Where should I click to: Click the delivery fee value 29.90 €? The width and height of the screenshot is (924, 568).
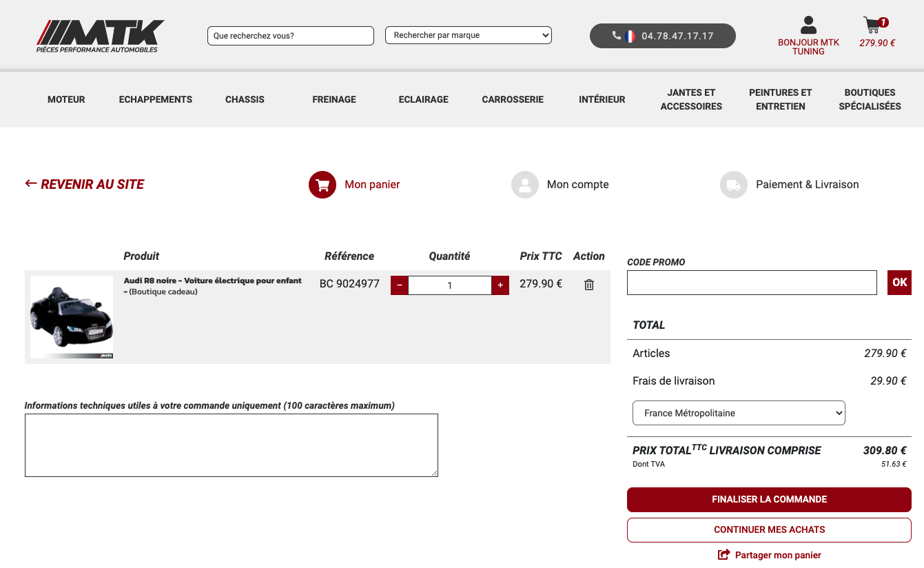(x=888, y=381)
